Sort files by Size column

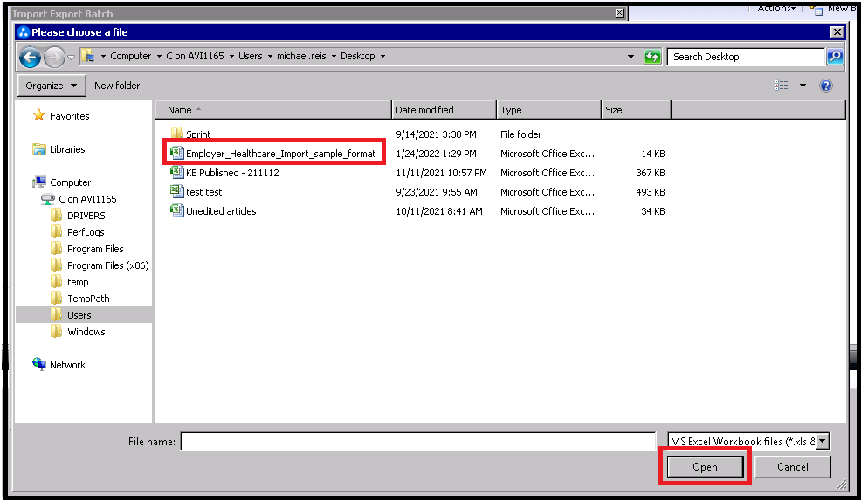[636, 110]
